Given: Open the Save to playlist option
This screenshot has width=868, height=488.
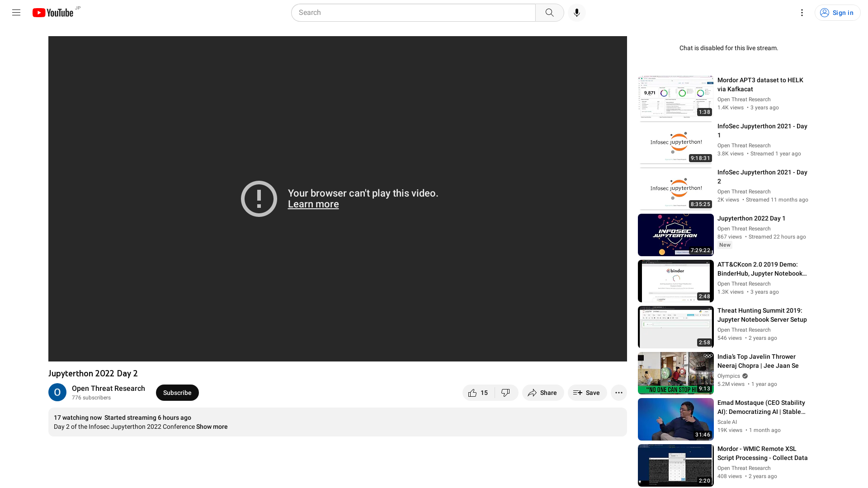Looking at the screenshot, I should click(587, 393).
